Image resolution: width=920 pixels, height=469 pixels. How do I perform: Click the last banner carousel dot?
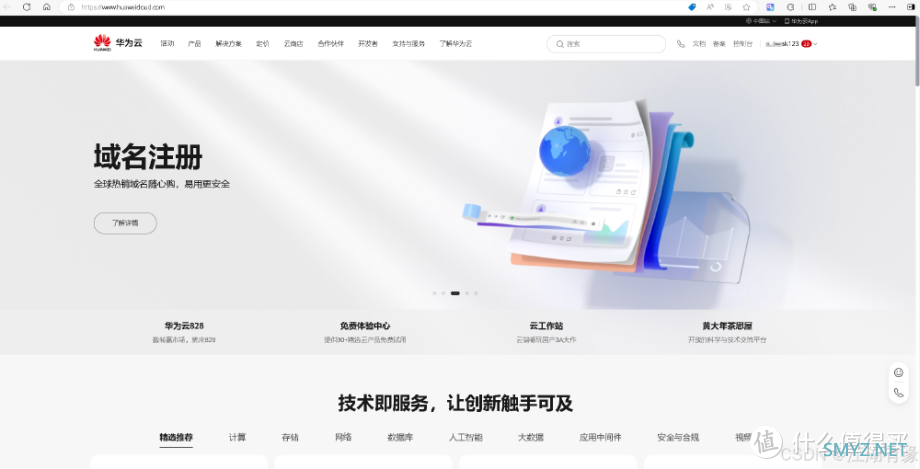click(476, 293)
